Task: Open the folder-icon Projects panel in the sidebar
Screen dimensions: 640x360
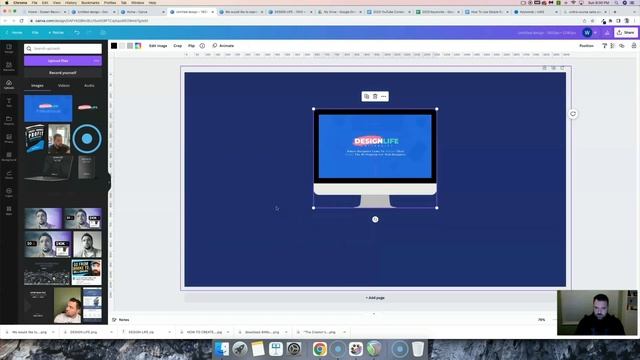Action: tap(9, 120)
